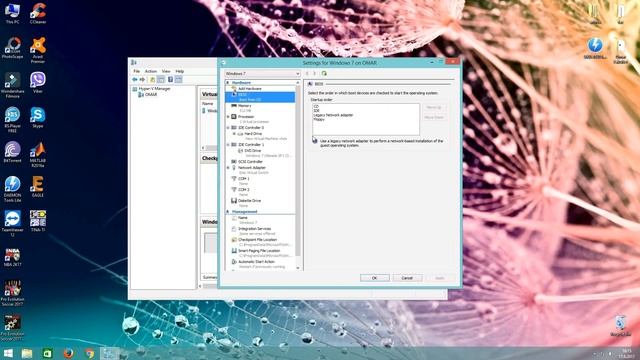Click the Checkpoint File Location icon
Screen dimensions: 640x360
(x=234, y=240)
